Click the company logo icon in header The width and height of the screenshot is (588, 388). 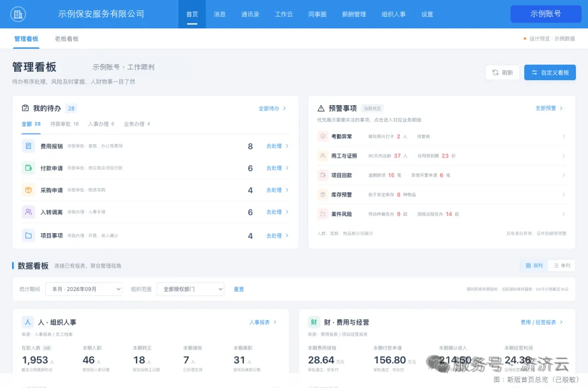pyautogui.click(x=18, y=14)
